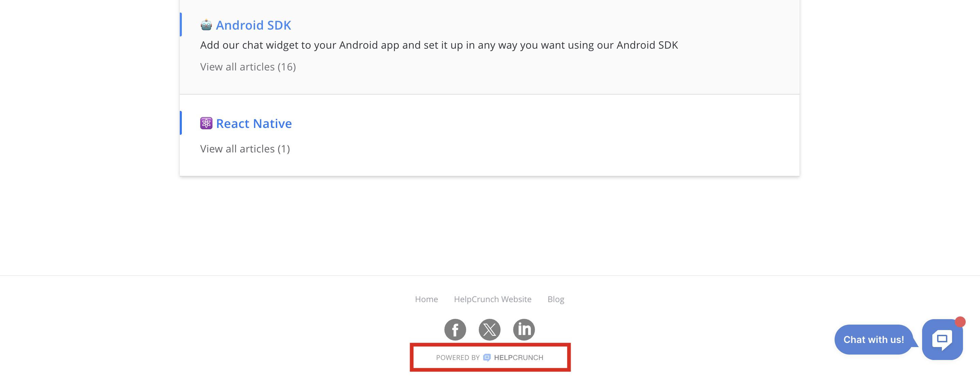Click the React Native atom icon
This screenshot has height=377, width=980.
[x=206, y=124]
